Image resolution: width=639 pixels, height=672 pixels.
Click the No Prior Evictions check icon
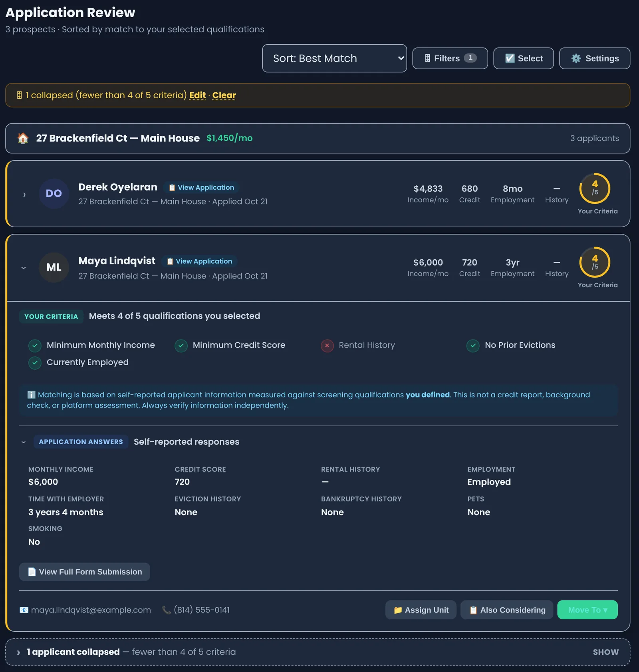click(x=473, y=345)
